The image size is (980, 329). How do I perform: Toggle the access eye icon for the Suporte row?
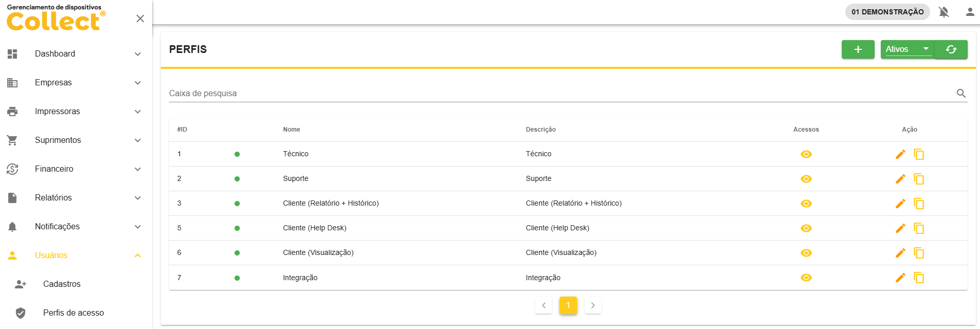coord(806,179)
